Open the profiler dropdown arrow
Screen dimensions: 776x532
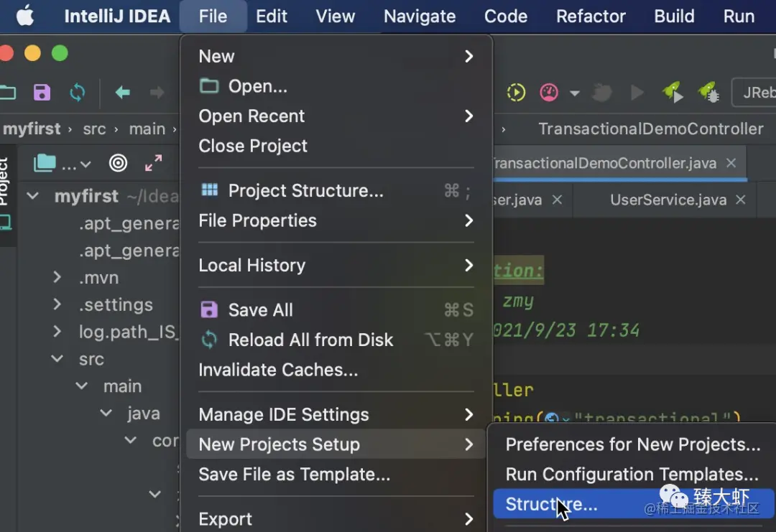tap(575, 93)
